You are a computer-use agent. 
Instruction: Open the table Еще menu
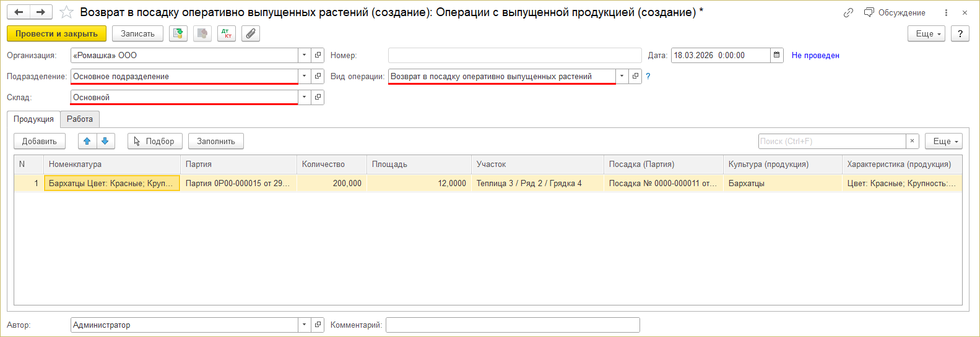click(943, 141)
